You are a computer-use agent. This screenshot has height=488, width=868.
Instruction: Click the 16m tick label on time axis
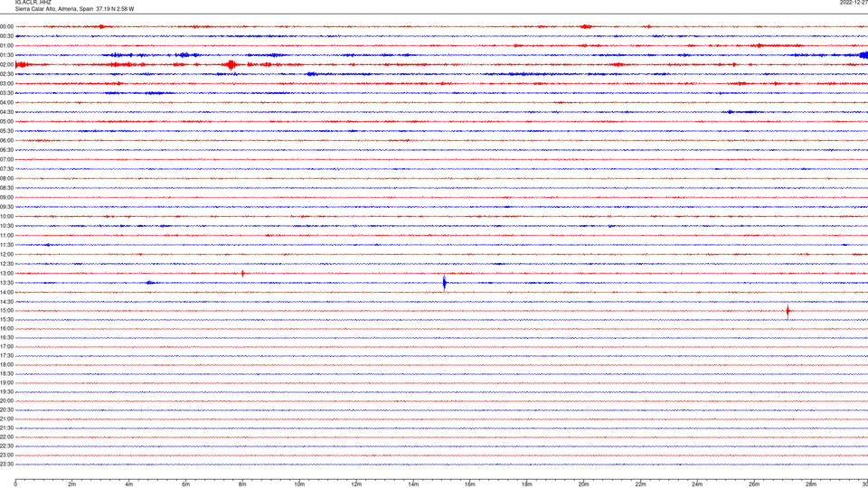tap(470, 484)
